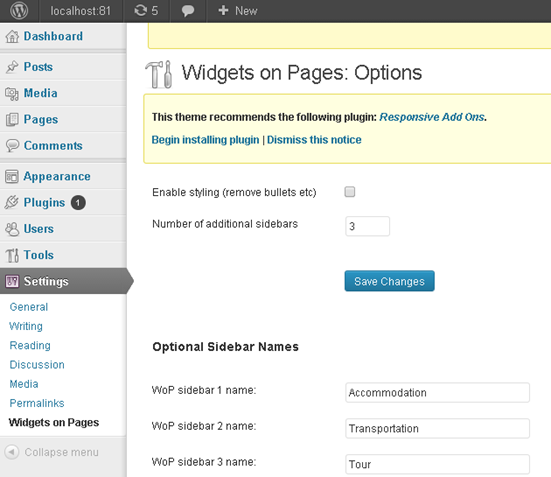Click the Posts pushpin icon

pos(12,66)
